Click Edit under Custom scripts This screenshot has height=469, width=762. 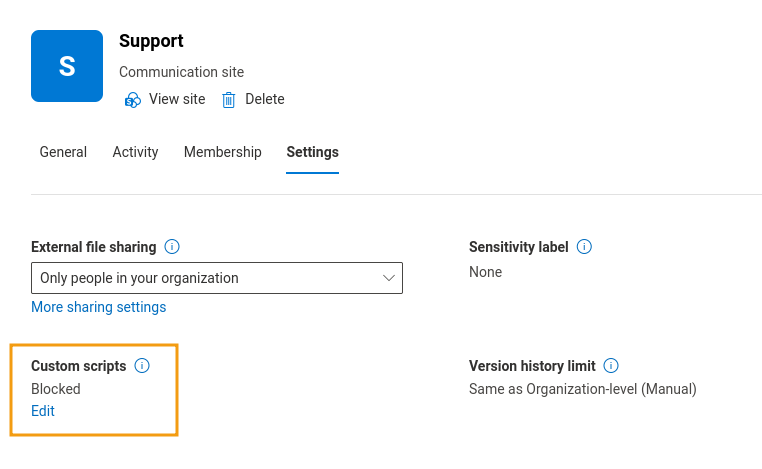[x=43, y=411]
